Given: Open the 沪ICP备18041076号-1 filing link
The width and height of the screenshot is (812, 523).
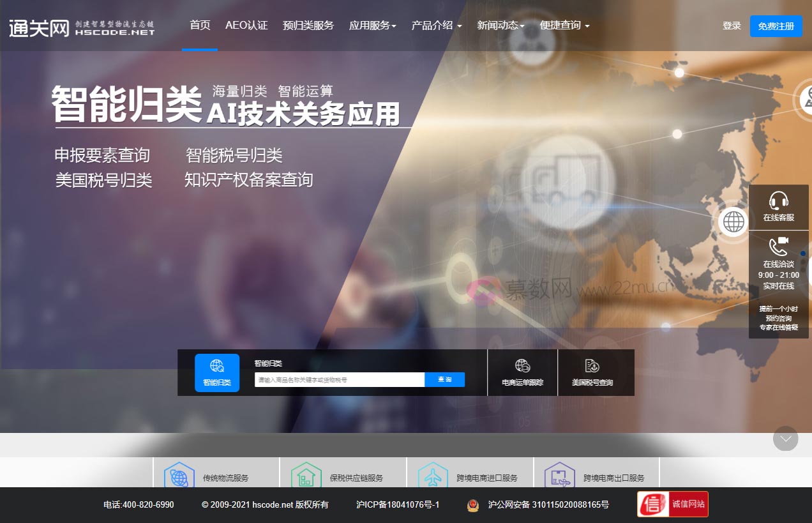Looking at the screenshot, I should coord(398,504).
